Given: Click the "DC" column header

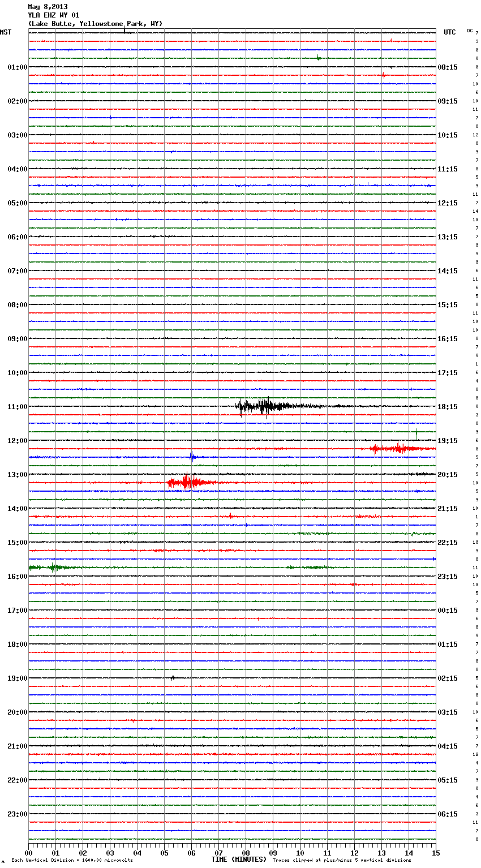Looking at the screenshot, I should coord(470,31).
